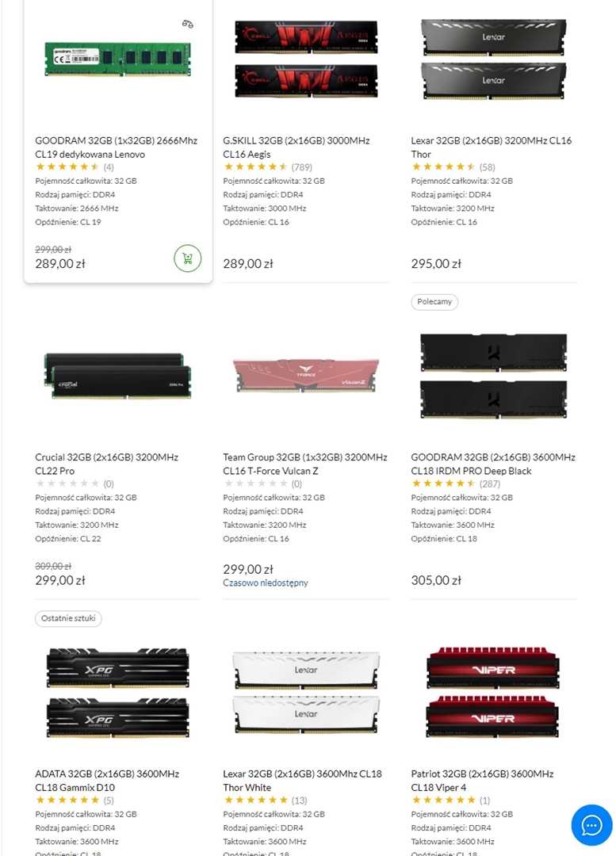
Task: Click the Ostatnie sztuki badge
Action: [68, 619]
